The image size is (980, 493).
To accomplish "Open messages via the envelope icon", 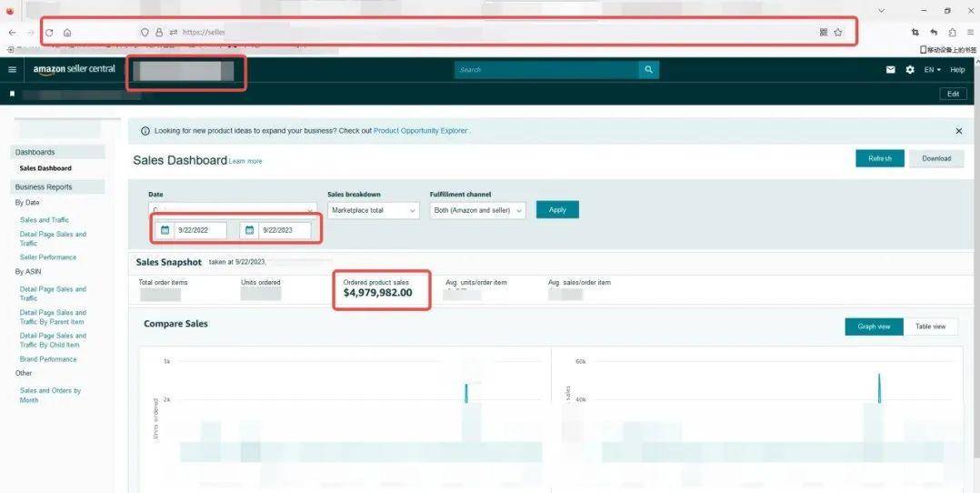I will coord(891,70).
